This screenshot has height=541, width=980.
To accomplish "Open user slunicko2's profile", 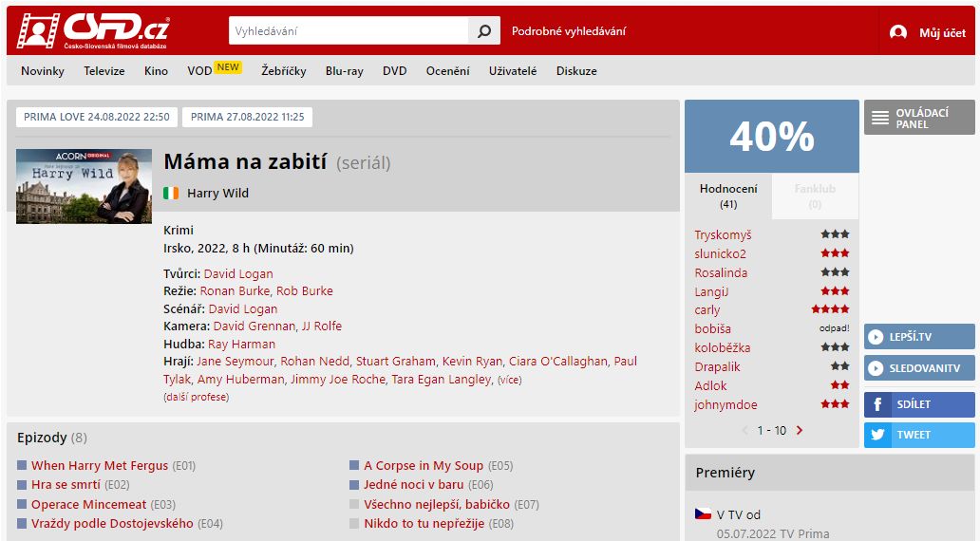I will click(720, 253).
